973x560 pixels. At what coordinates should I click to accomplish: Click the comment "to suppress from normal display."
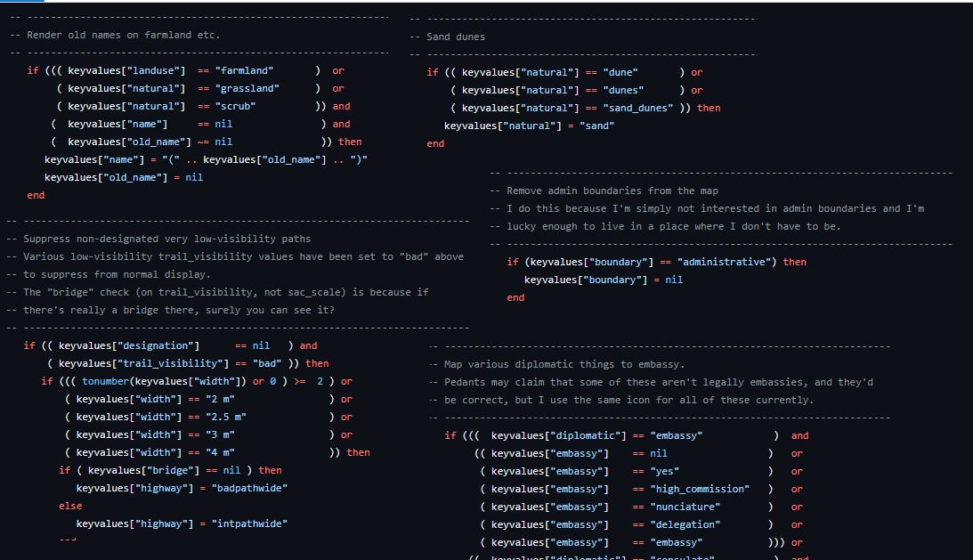click(x=109, y=274)
